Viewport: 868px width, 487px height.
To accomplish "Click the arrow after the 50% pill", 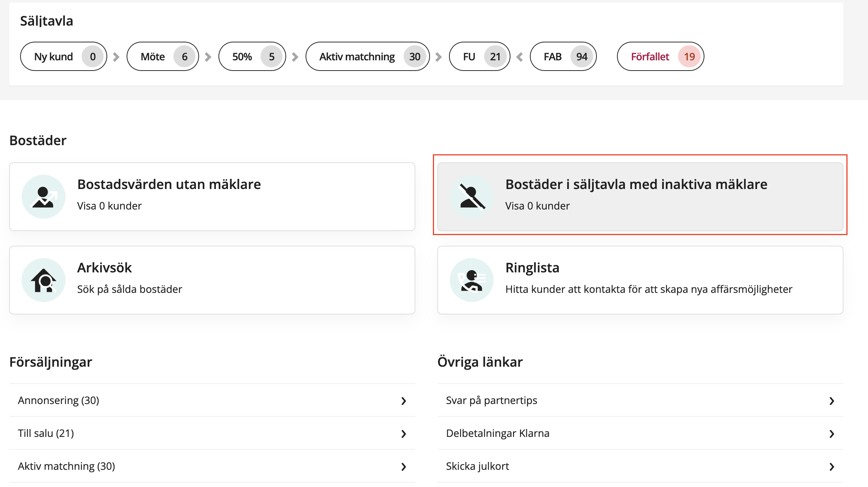I will [295, 57].
